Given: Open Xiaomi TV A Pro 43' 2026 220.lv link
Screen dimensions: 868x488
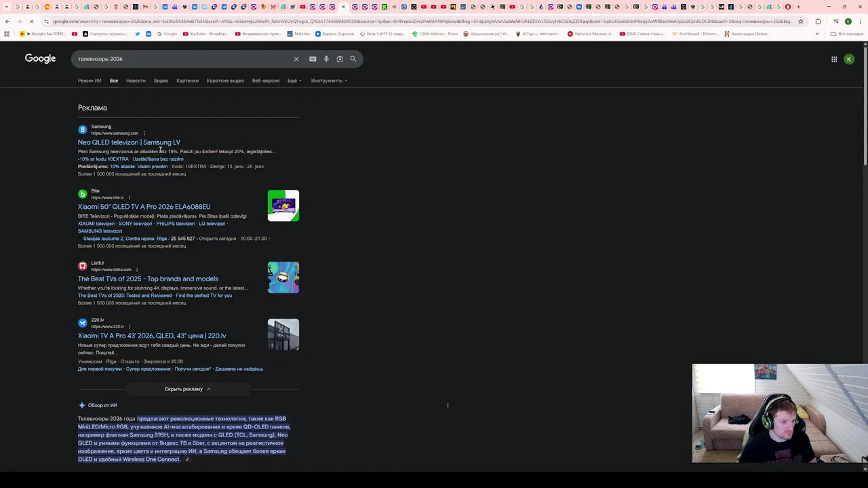Looking at the screenshot, I should pos(152,335).
